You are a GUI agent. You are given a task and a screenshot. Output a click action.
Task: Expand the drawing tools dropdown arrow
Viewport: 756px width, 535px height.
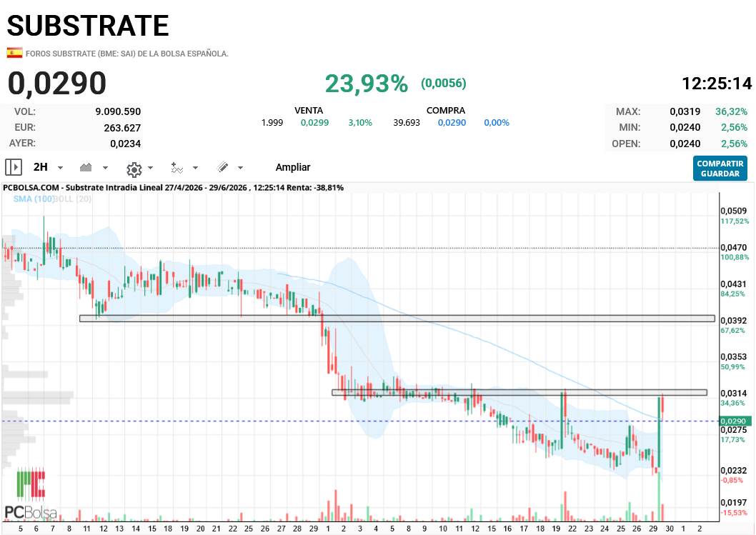[x=240, y=168]
